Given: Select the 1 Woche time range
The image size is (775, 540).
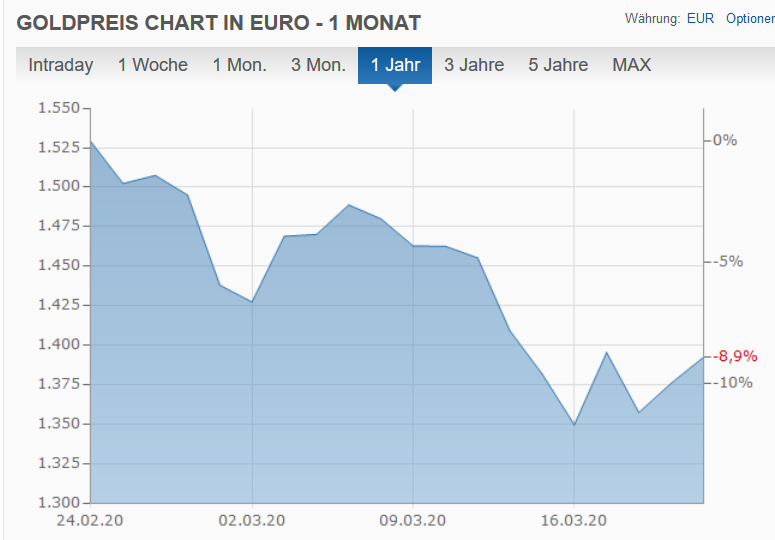Looking at the screenshot, I should point(152,66).
